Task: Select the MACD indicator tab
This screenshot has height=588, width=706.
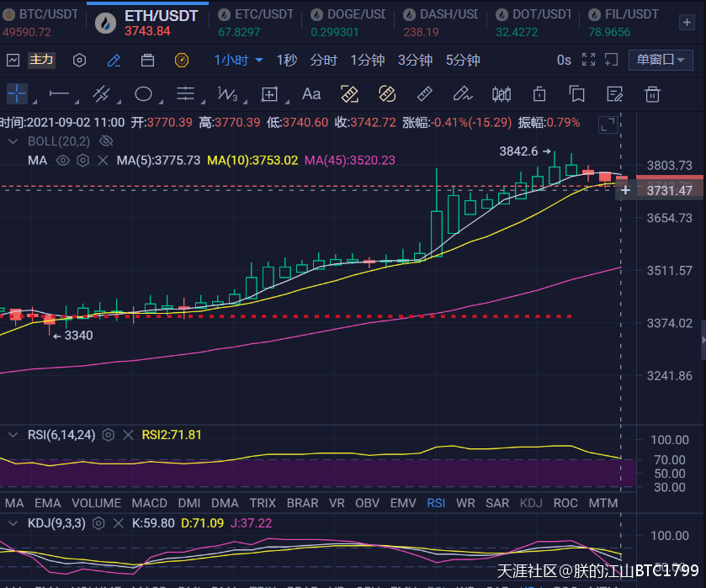Action: point(149,503)
